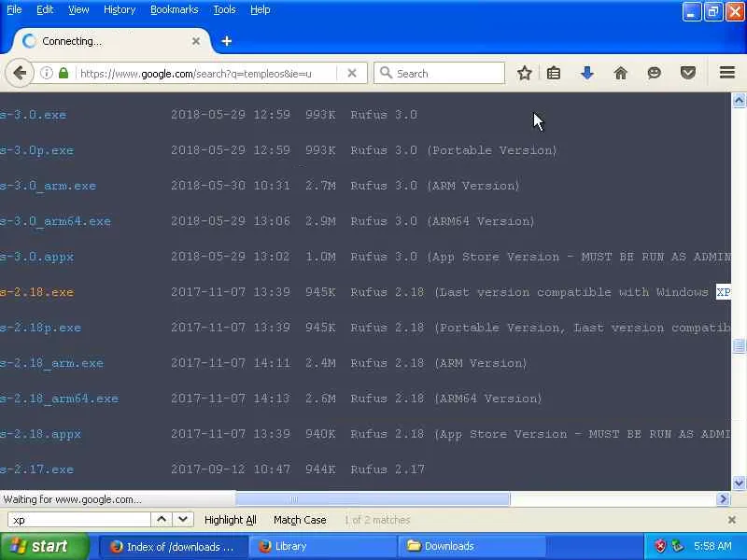Stop loading with the address bar X
Viewport: 747px width, 560px height.
coord(352,73)
